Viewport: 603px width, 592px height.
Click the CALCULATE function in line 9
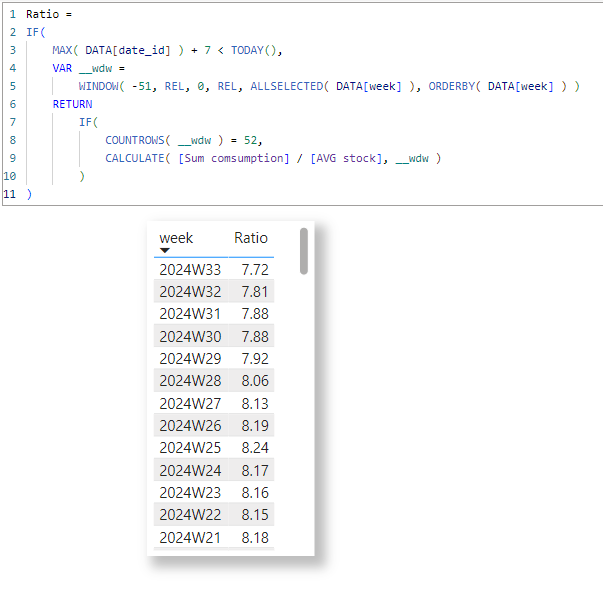pyautogui.click(x=135, y=158)
